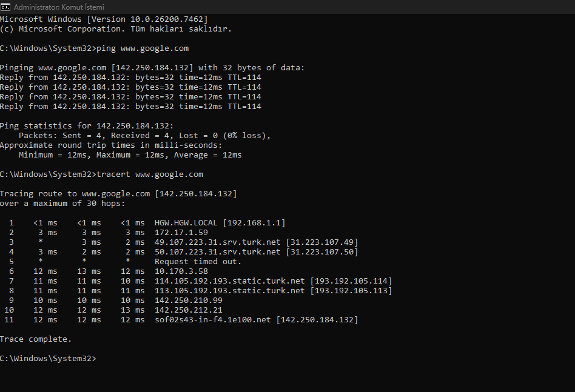Click the sof02s43-in-f4.1e100.net hostname
Viewport: 575px width, 392px height.
point(213,320)
